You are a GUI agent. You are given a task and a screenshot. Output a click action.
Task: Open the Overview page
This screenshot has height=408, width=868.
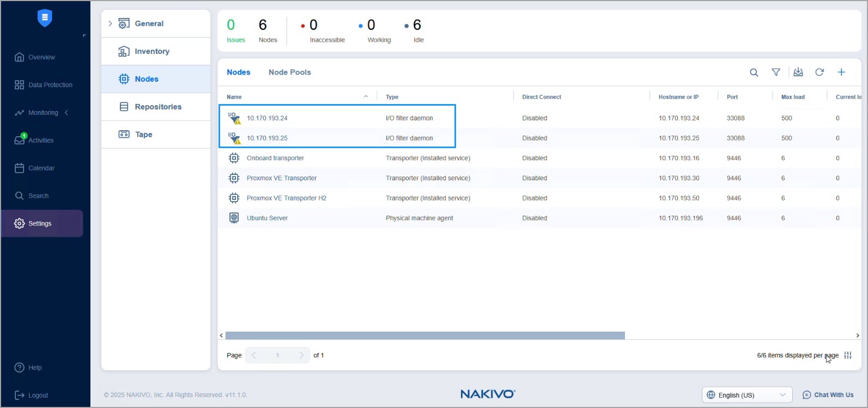pyautogui.click(x=35, y=57)
